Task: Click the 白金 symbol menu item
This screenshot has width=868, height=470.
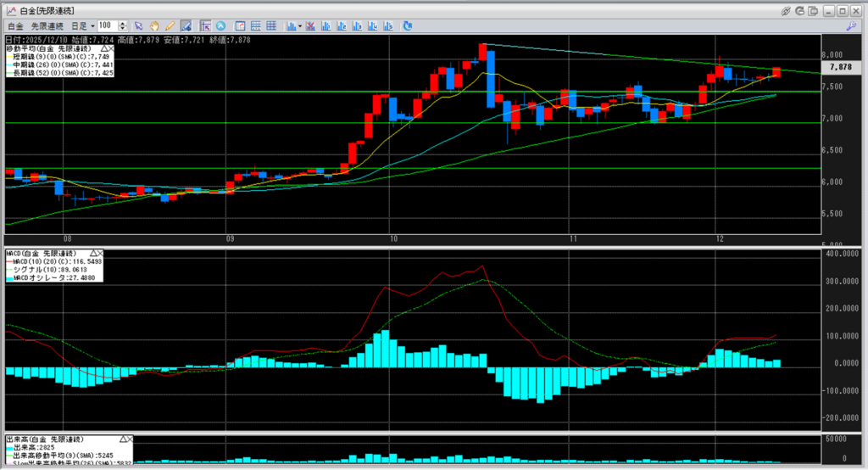Action: pos(15,26)
